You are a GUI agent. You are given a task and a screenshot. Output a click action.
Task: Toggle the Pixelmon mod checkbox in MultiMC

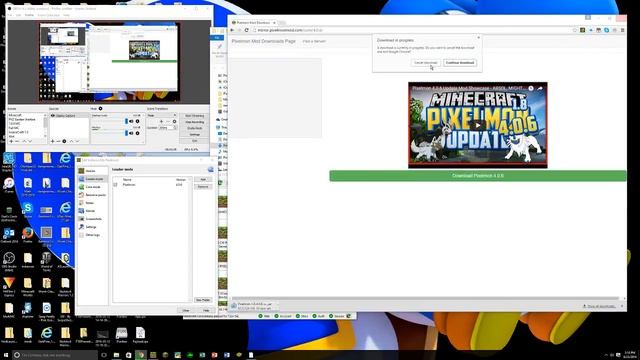116,185
